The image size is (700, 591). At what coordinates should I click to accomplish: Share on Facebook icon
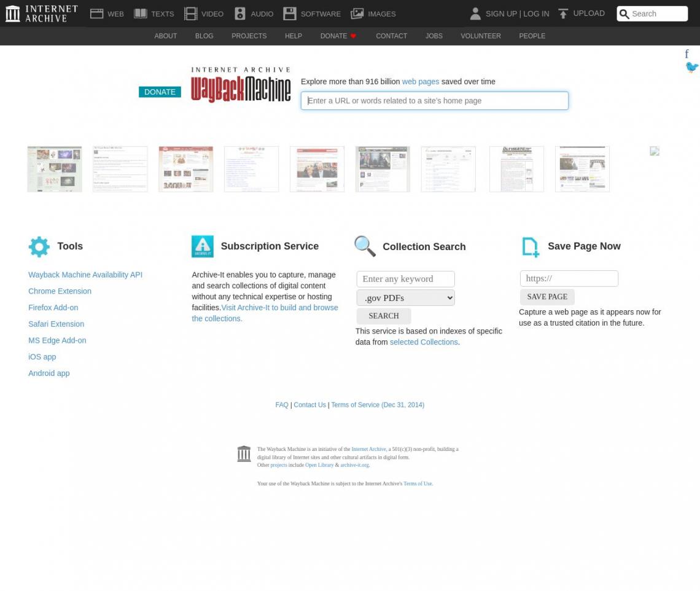click(x=686, y=54)
